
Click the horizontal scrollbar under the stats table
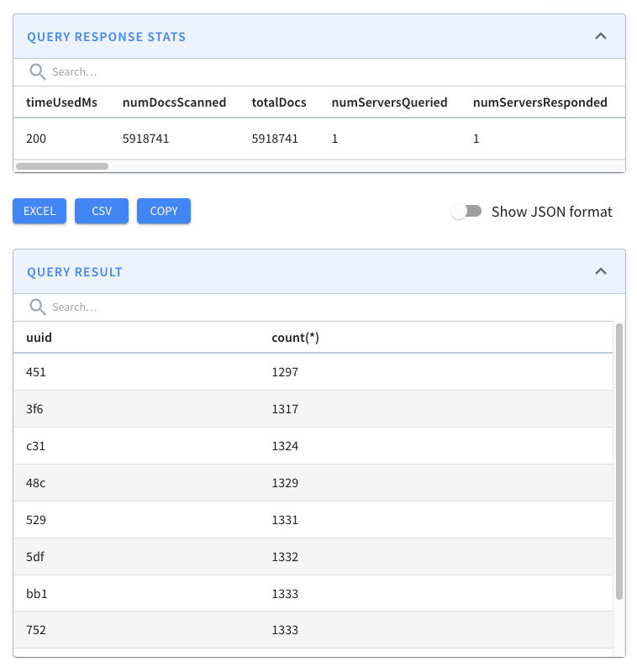pyautogui.click(x=61, y=165)
